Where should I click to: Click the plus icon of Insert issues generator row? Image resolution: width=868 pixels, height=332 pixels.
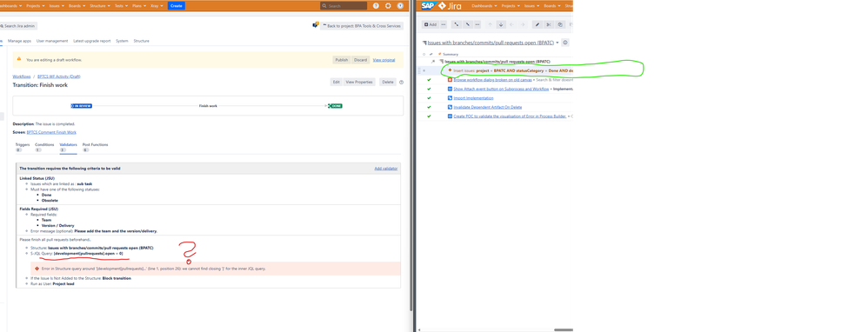tap(450, 70)
